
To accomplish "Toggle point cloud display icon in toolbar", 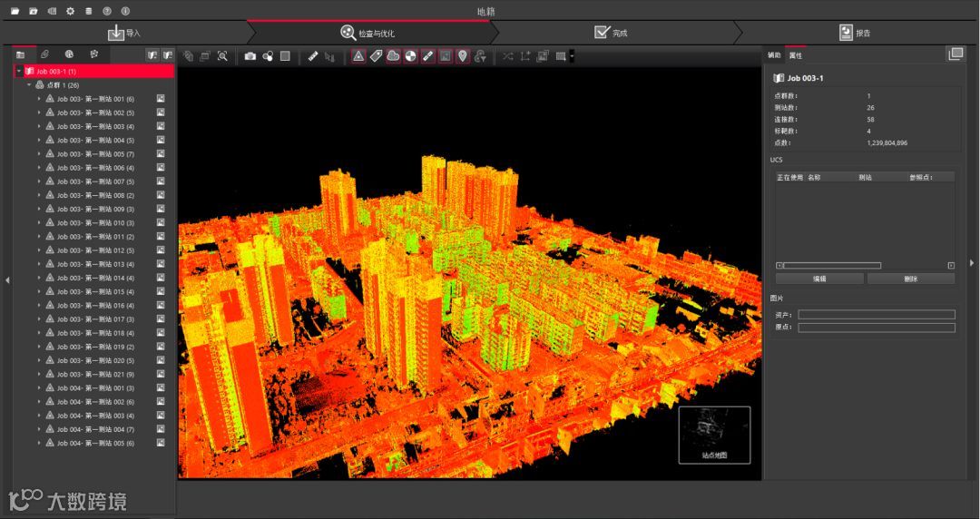I will coord(393,56).
